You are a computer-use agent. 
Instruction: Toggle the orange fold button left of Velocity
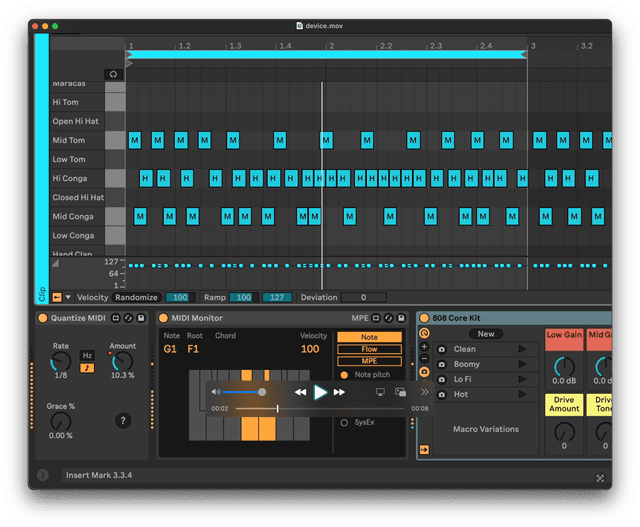(57, 298)
